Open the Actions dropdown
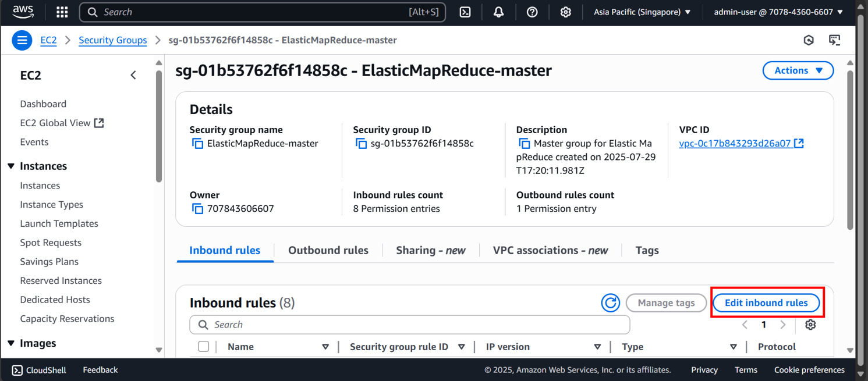 click(x=798, y=70)
